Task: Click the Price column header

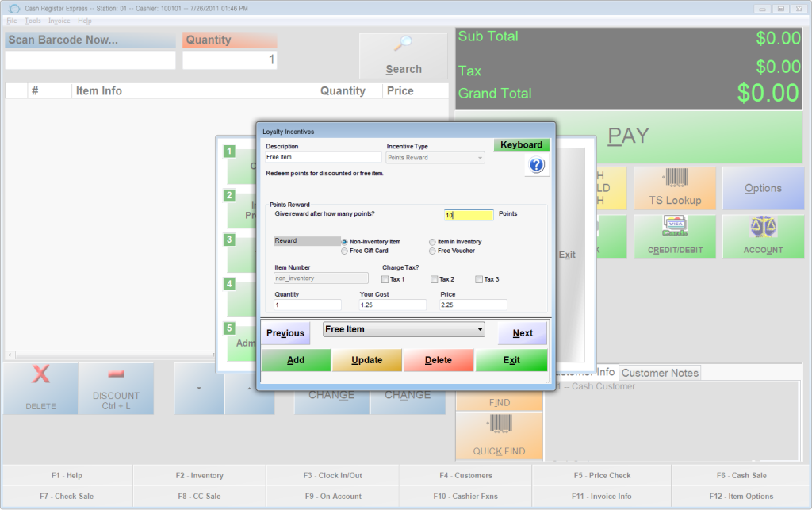Action: (416, 90)
